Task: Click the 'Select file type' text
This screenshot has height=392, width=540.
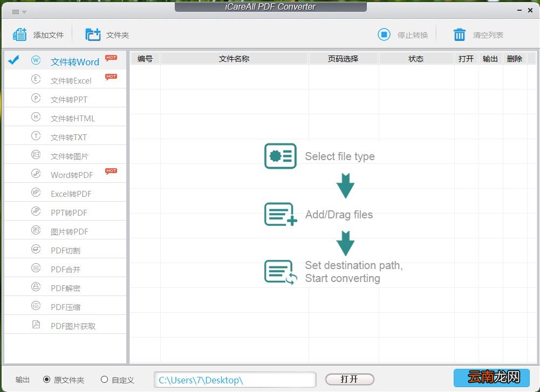Action: tap(340, 156)
